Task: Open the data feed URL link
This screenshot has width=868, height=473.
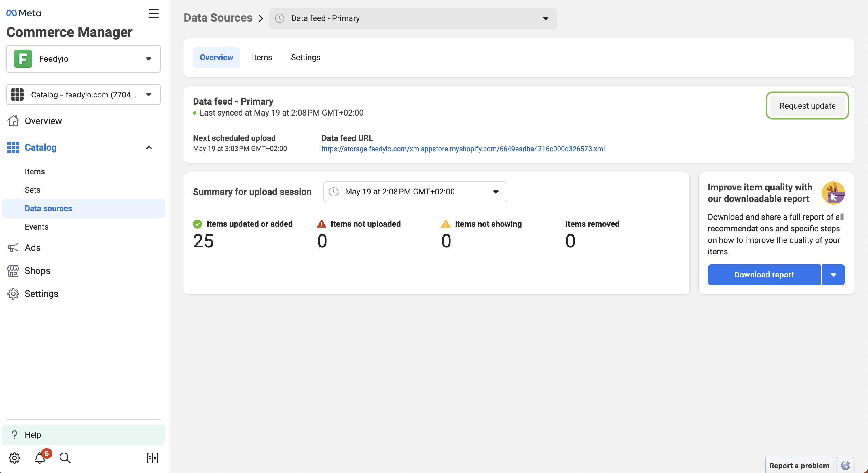Action: pos(463,149)
